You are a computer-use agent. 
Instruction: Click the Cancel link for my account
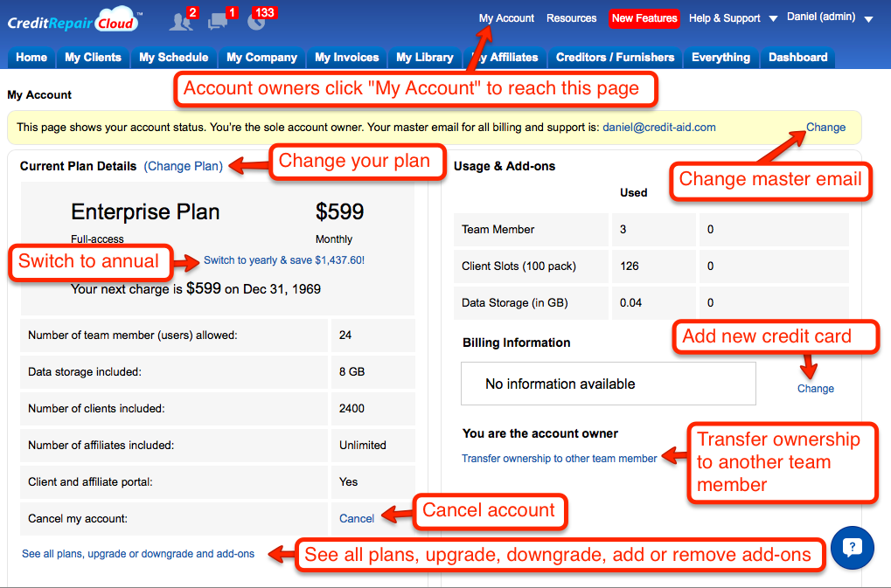click(x=356, y=518)
